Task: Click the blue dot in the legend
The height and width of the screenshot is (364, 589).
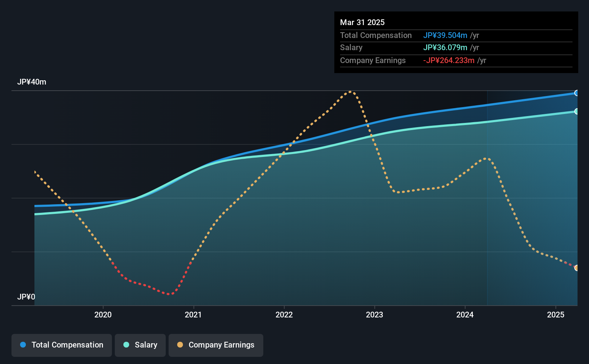Action: [23, 345]
